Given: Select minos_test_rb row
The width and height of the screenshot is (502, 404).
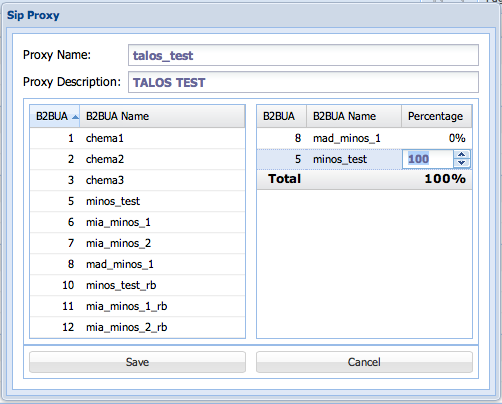Looking at the screenshot, I should click(x=137, y=285).
